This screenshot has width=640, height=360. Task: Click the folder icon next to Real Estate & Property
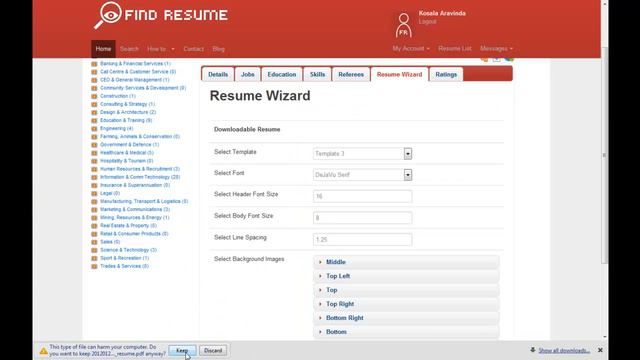(94, 226)
